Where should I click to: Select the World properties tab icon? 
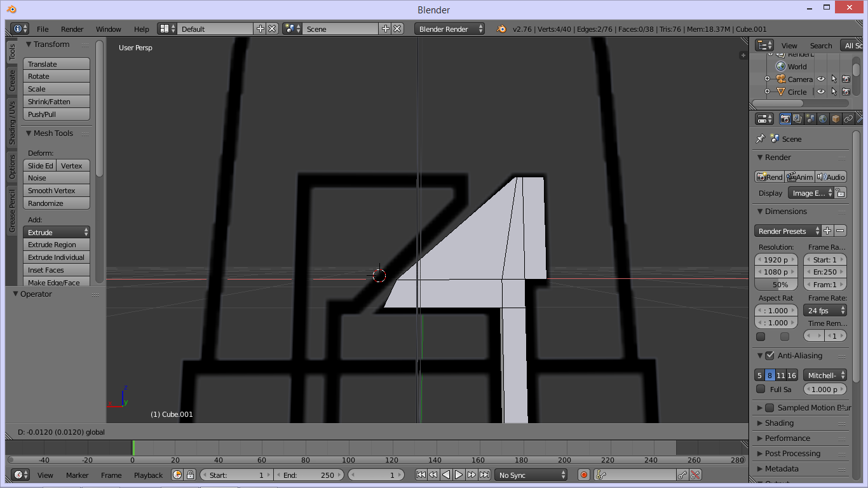pyautogui.click(x=823, y=119)
